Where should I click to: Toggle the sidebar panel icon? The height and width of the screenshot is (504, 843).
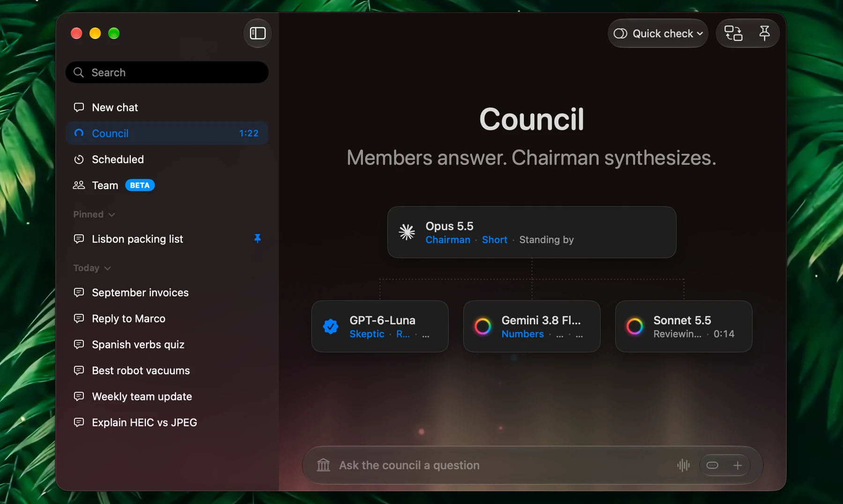tap(258, 33)
